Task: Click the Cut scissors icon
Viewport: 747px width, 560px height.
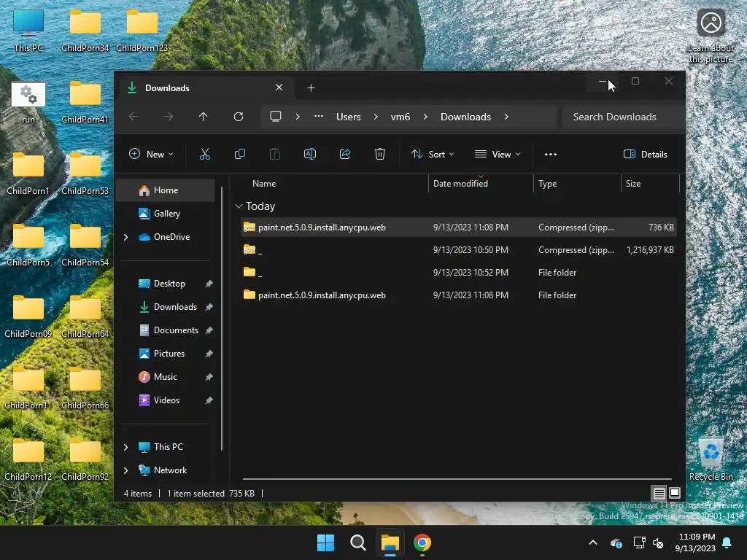Action: point(205,155)
